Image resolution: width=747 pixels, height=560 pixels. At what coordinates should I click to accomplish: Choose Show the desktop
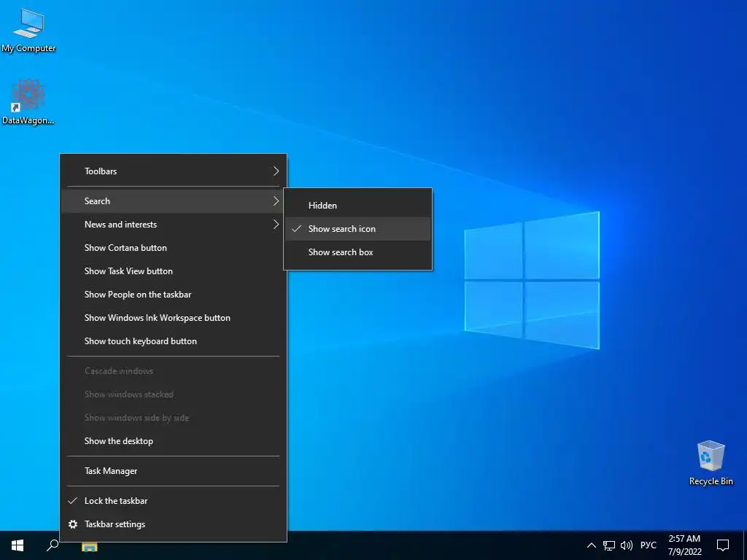[x=174, y=441]
